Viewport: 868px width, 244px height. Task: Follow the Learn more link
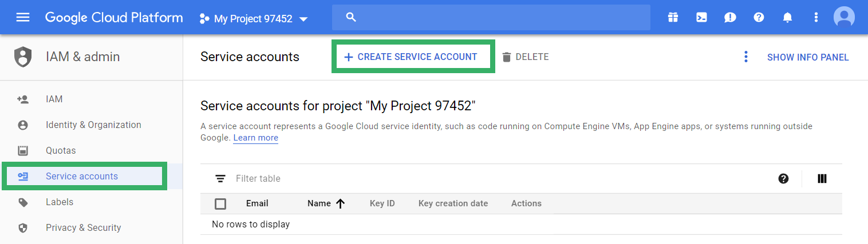click(x=255, y=138)
